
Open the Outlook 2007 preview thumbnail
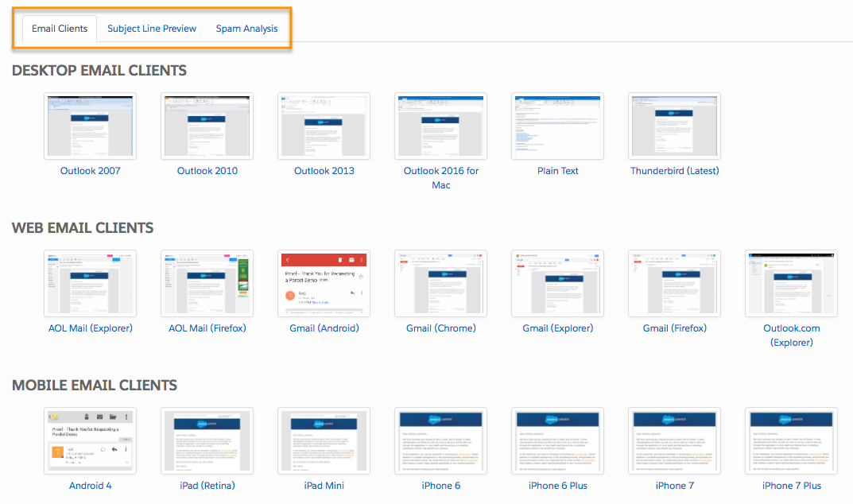(x=91, y=126)
